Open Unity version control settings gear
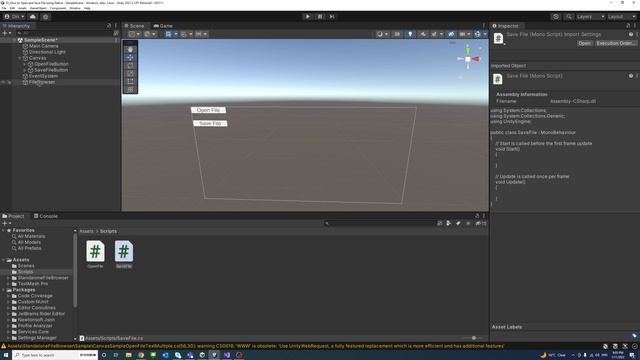 pyautogui.click(x=45, y=17)
